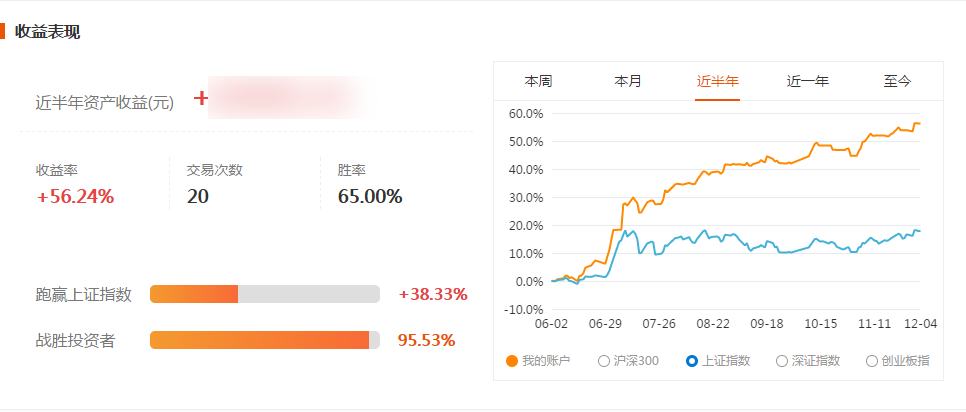Select the 近半年 tab

717,81
